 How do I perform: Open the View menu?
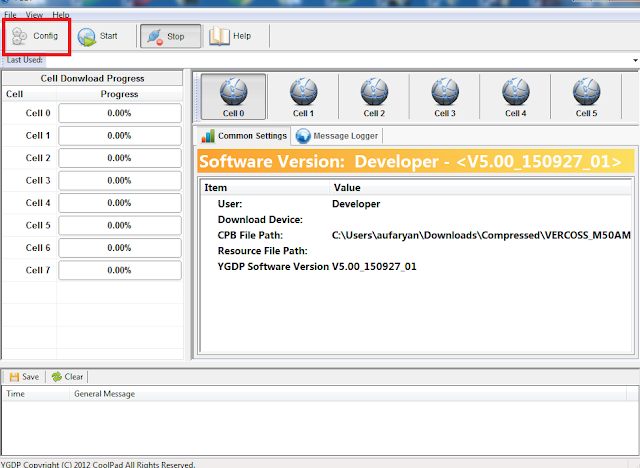34,15
